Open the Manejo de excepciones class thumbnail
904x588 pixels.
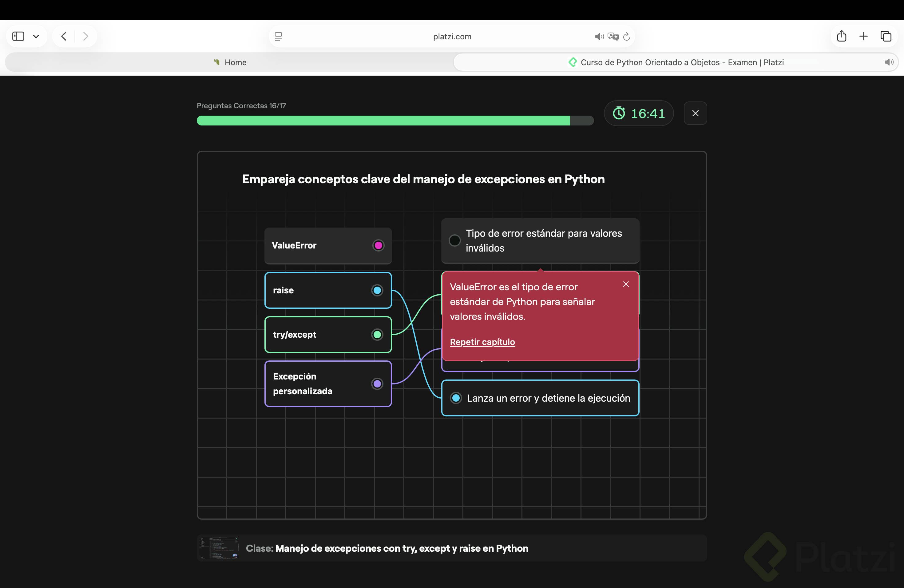click(x=219, y=548)
